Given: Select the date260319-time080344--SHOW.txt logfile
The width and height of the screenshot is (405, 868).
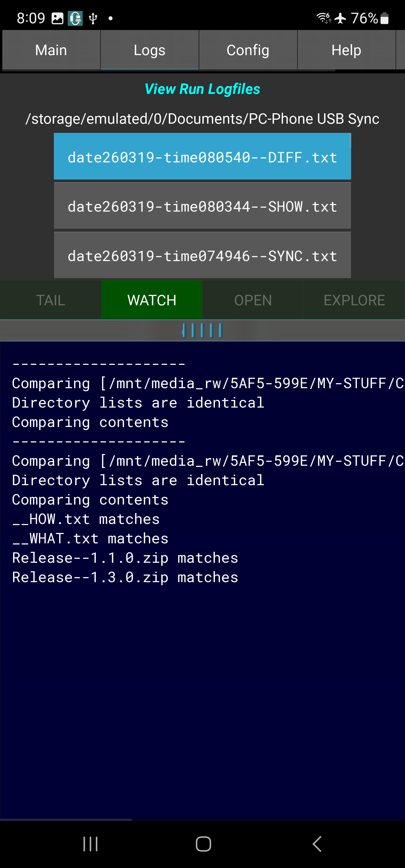Looking at the screenshot, I should pos(202,206).
